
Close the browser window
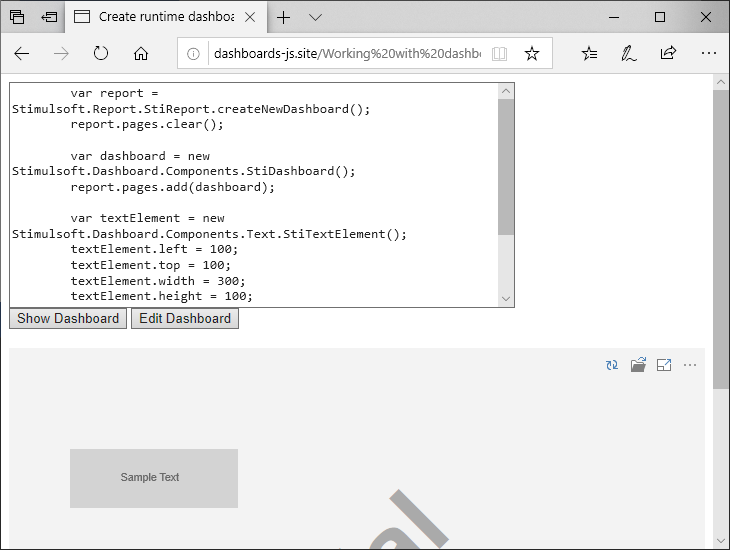click(x=706, y=17)
